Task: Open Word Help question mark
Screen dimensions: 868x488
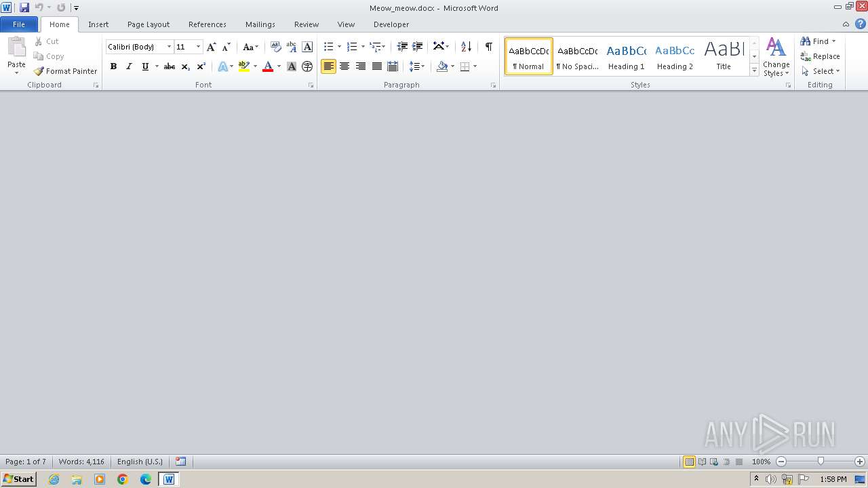Action: pyautogui.click(x=860, y=24)
